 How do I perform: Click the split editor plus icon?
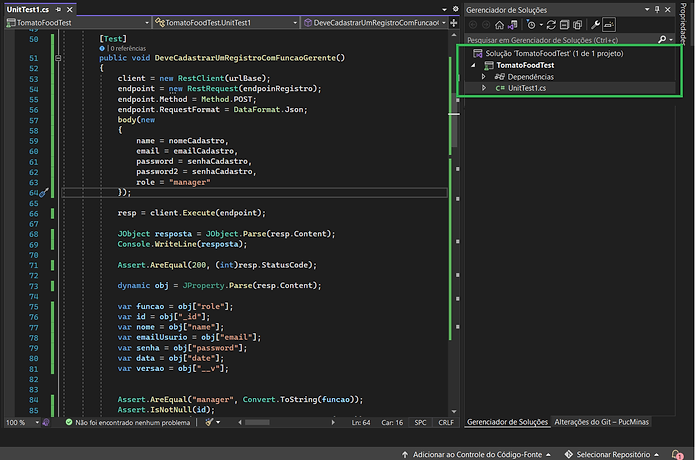454,23
